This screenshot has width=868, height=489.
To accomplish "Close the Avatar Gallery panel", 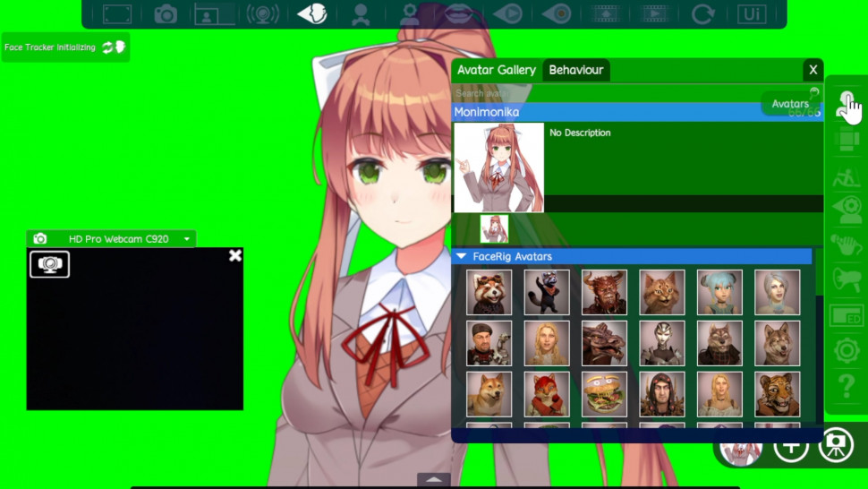I will click(x=813, y=70).
